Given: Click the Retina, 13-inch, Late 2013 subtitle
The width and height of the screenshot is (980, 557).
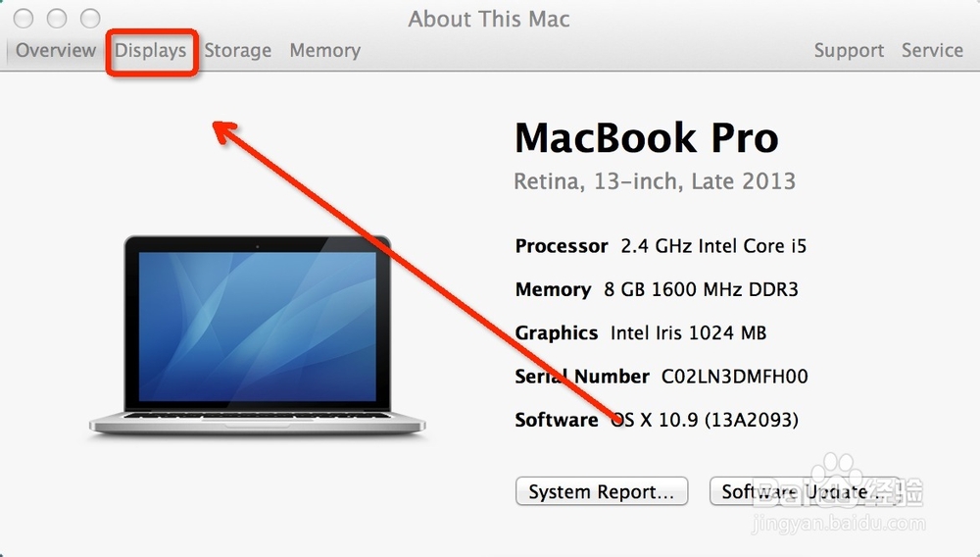Looking at the screenshot, I should click(655, 181).
